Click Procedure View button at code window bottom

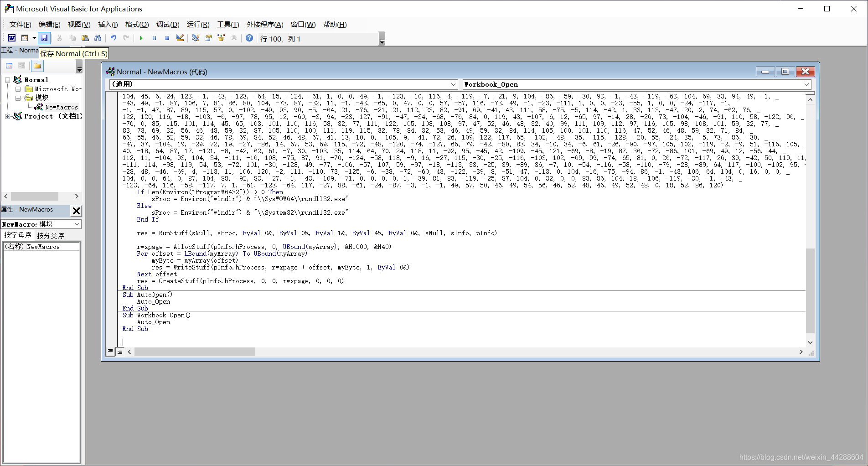coord(110,351)
